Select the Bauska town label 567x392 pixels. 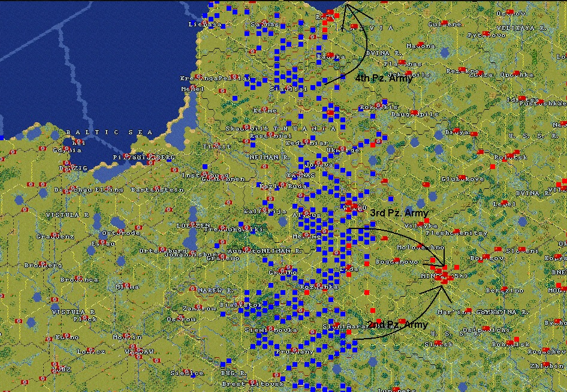pos(331,56)
